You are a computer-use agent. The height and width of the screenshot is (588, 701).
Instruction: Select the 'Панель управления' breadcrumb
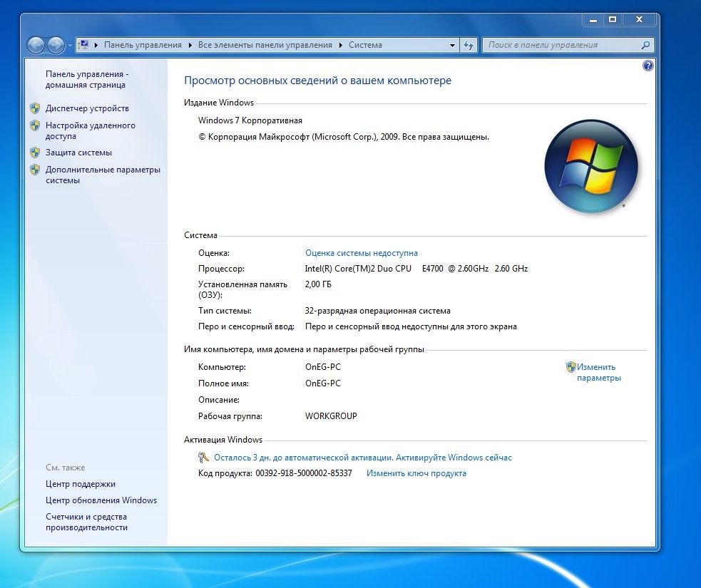(143, 45)
